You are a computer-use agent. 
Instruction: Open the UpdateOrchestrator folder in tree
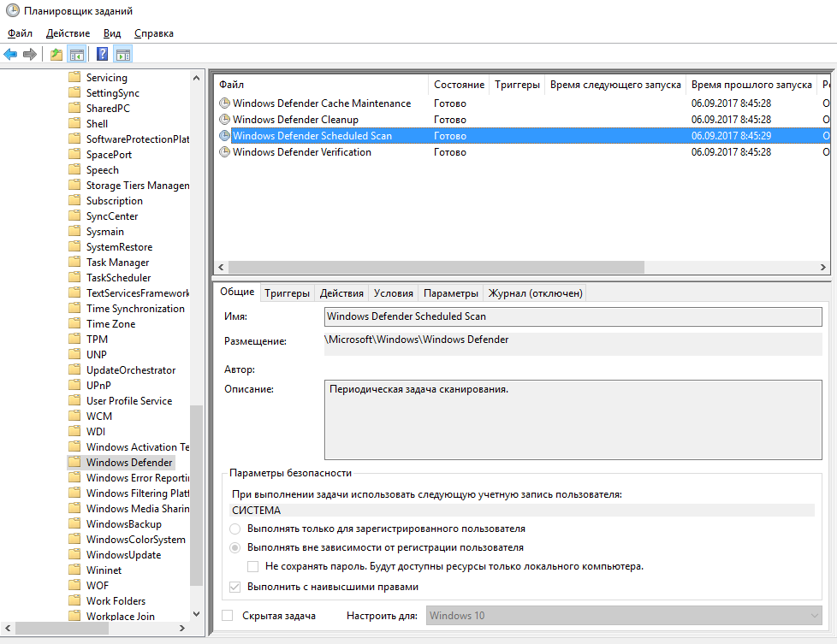click(130, 370)
